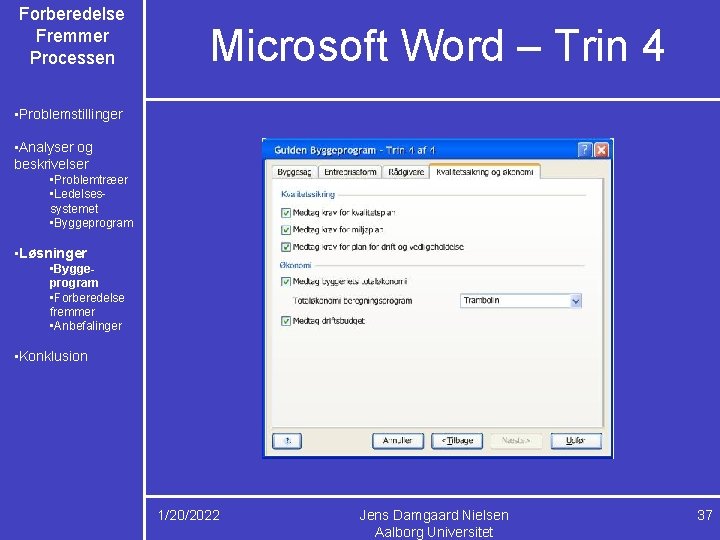Viewport: 720px width, 540px height.
Task: Click the bold Byggeprogram sub-item under Løsninger
Action: click(74, 276)
